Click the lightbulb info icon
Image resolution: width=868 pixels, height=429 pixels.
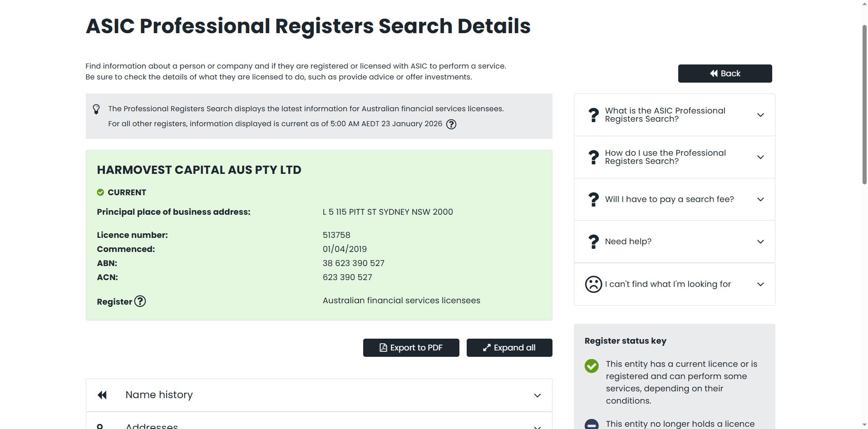pos(96,109)
